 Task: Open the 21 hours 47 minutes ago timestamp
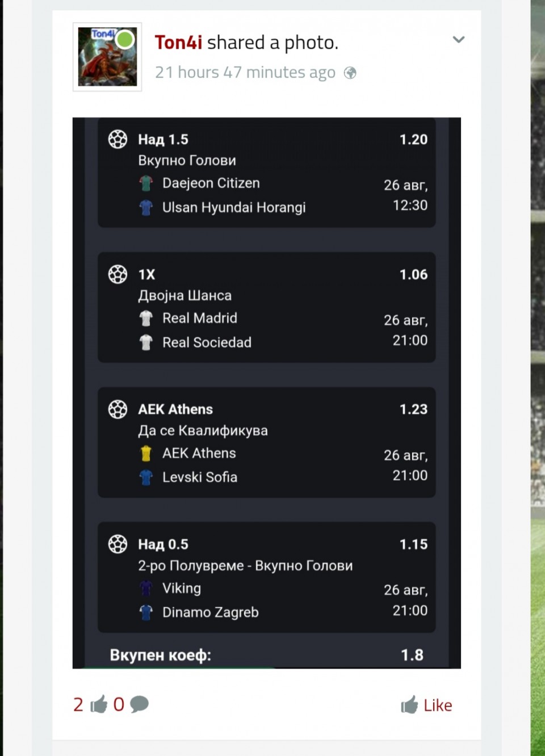(x=245, y=73)
